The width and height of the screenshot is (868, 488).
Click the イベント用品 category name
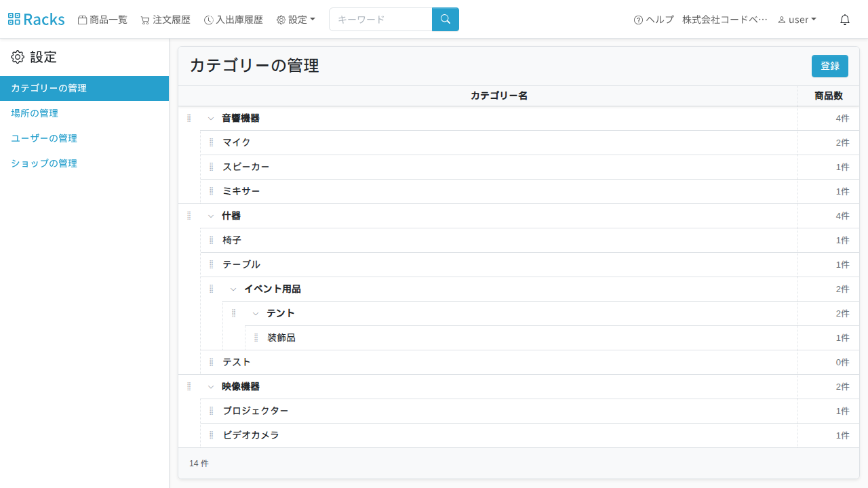point(273,289)
